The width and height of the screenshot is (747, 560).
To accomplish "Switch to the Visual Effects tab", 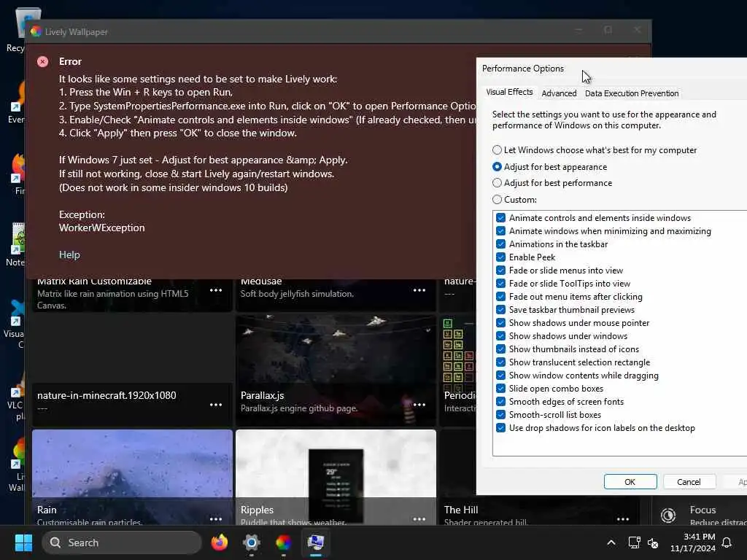I will coord(509,93).
